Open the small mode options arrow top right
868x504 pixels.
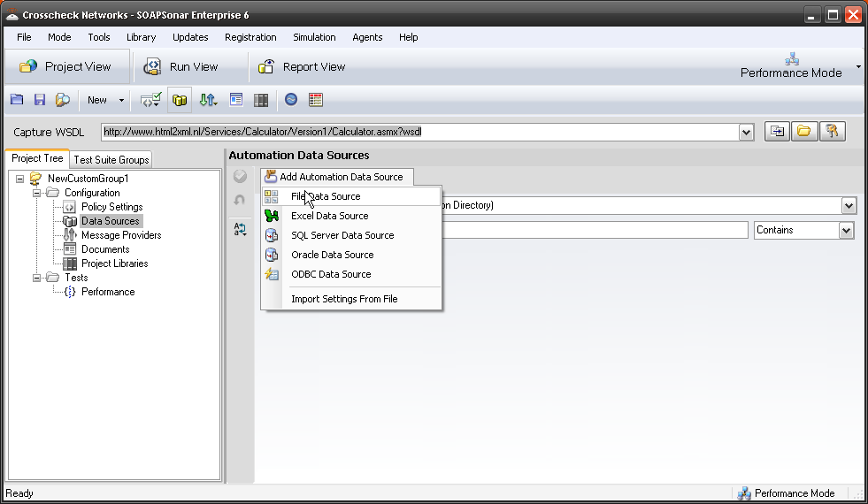[858, 66]
